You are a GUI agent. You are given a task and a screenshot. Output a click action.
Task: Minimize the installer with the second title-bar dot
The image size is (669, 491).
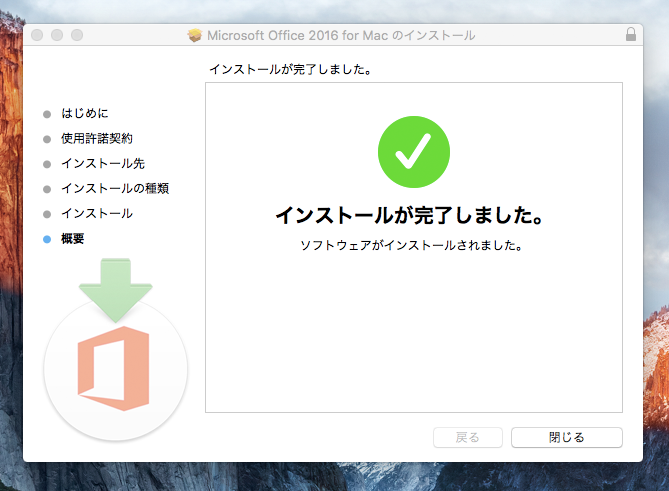(x=57, y=35)
